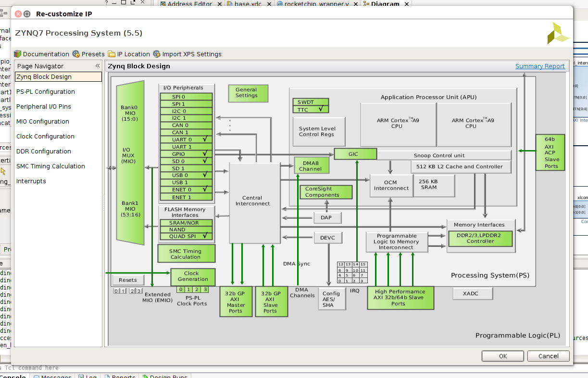Click the enabled ENET 0 block
588x378 pixels.
[x=186, y=189]
